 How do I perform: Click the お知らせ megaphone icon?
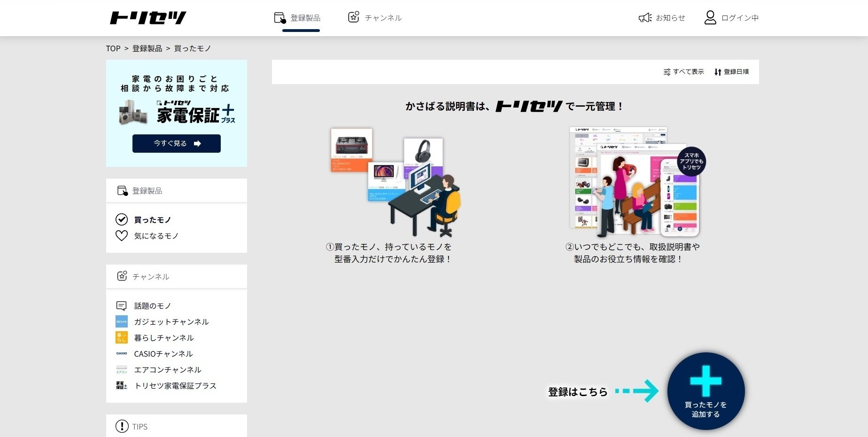pos(644,17)
